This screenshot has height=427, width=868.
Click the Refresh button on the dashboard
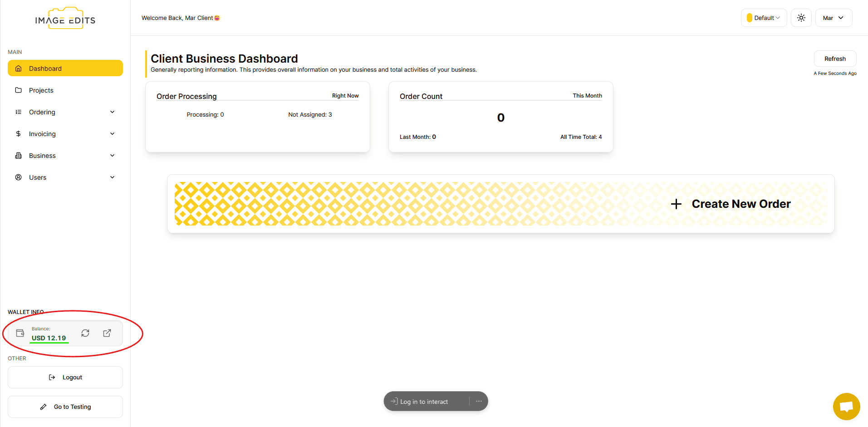pos(834,59)
